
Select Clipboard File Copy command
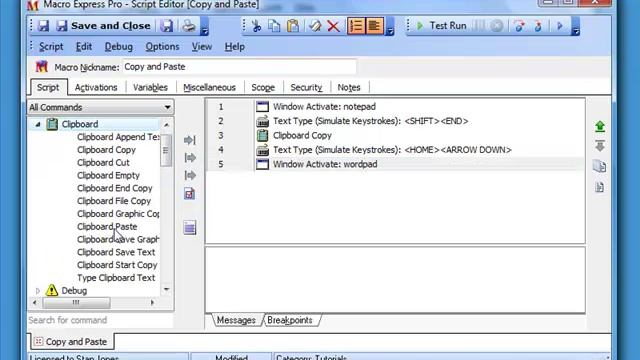pos(114,201)
